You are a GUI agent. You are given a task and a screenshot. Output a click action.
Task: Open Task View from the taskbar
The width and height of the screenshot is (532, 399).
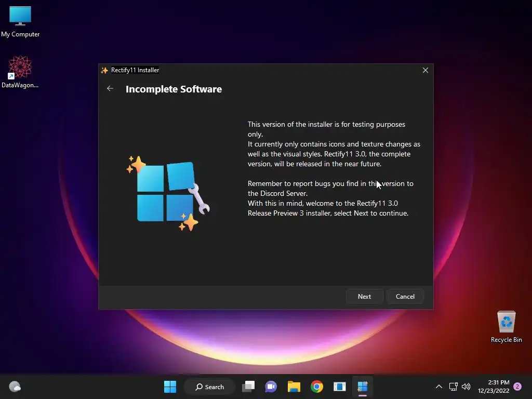248,387
